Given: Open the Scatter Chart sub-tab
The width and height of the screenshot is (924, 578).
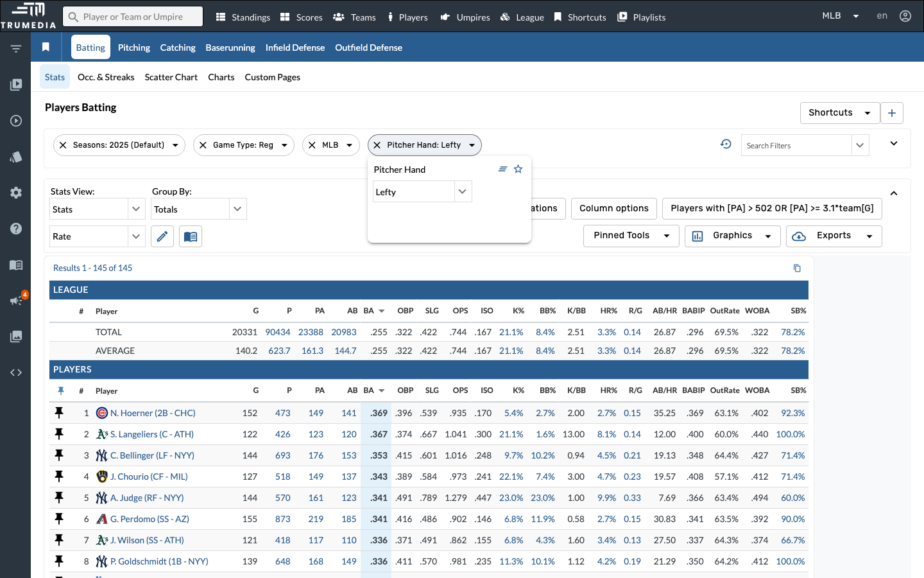Looking at the screenshot, I should pos(171,77).
